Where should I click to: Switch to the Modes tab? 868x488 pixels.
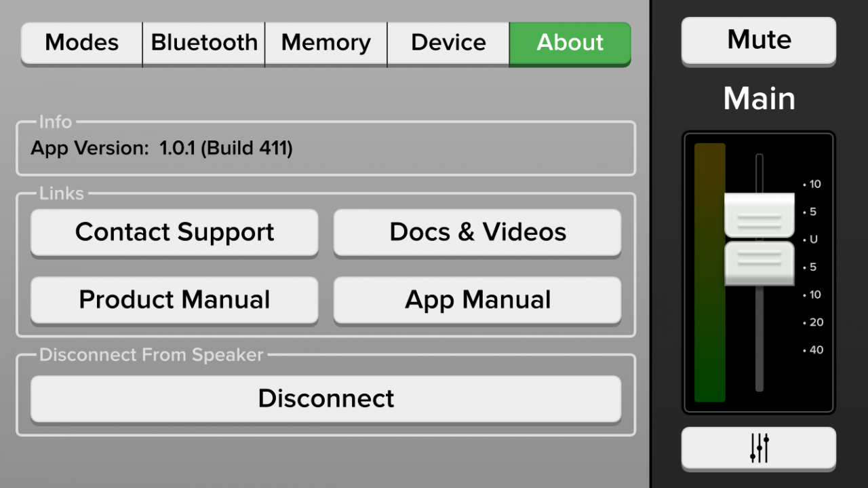click(81, 43)
